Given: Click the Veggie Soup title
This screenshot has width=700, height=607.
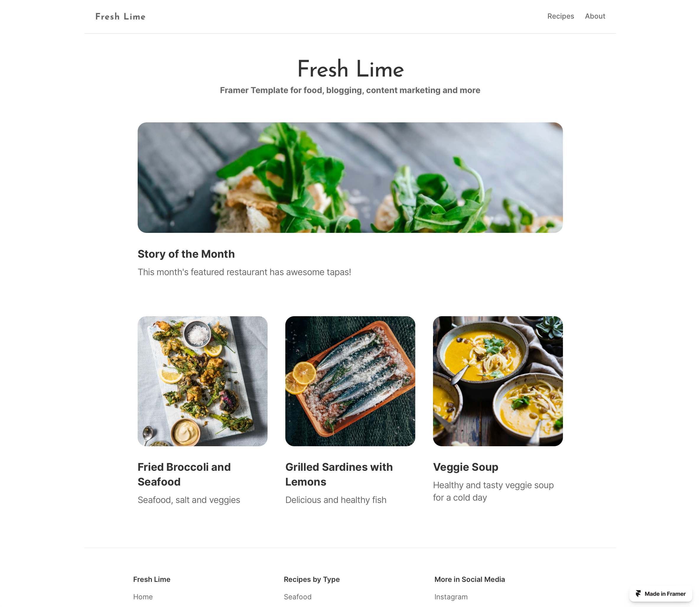Looking at the screenshot, I should (x=465, y=467).
